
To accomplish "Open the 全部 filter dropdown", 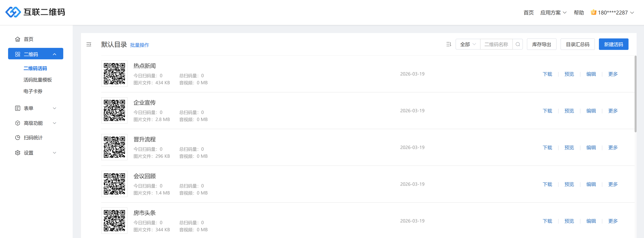I will click(468, 44).
